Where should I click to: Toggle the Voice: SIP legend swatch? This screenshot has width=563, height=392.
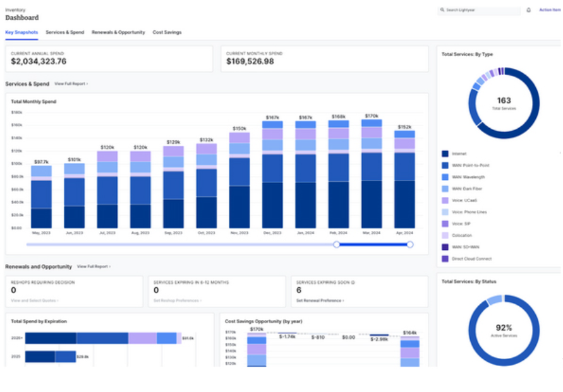[x=445, y=224]
